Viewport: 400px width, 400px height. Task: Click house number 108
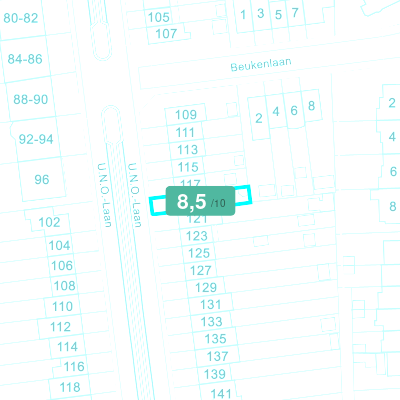64,286
